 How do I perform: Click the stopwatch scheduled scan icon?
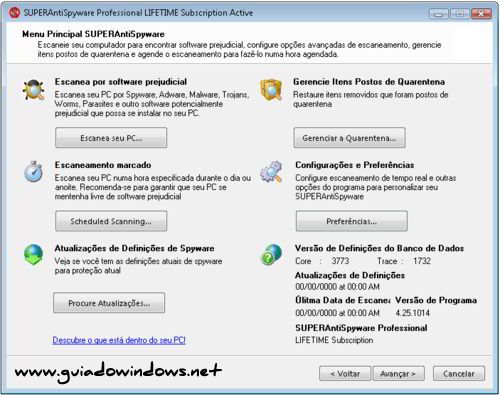33,172
